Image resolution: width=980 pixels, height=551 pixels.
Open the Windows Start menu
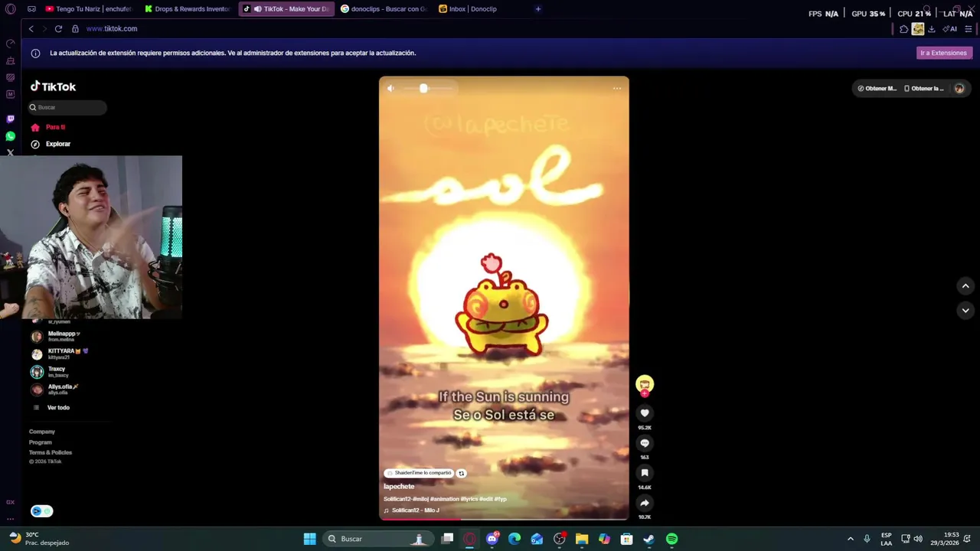point(309,539)
